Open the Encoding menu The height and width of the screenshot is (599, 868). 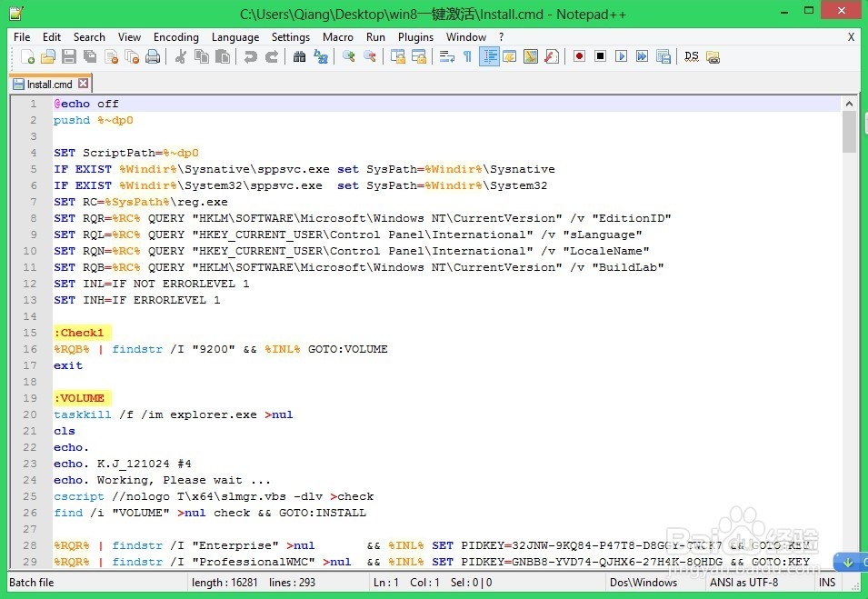[176, 37]
